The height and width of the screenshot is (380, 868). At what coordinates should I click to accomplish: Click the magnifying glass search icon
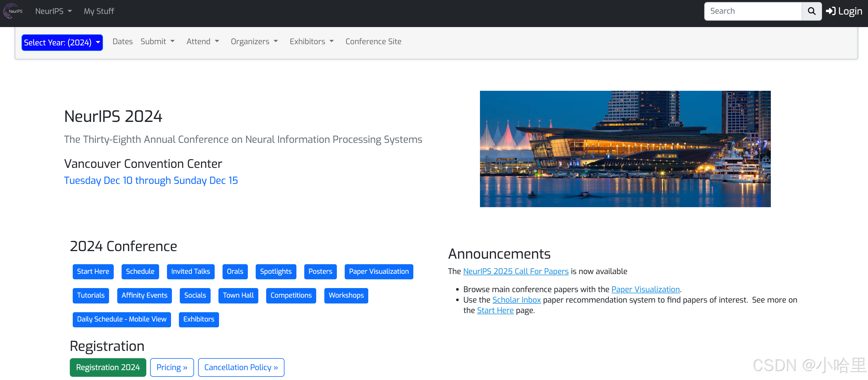[x=811, y=11]
